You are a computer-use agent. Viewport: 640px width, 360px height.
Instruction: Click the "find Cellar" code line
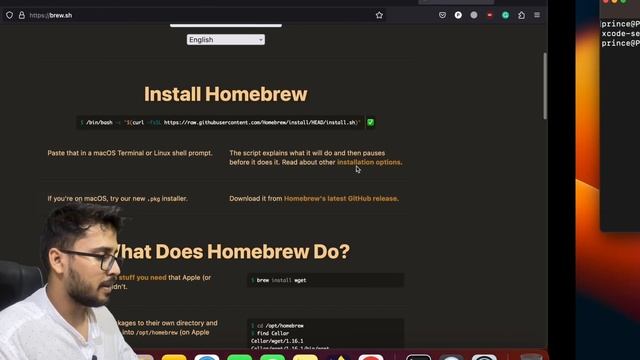[x=270, y=333]
